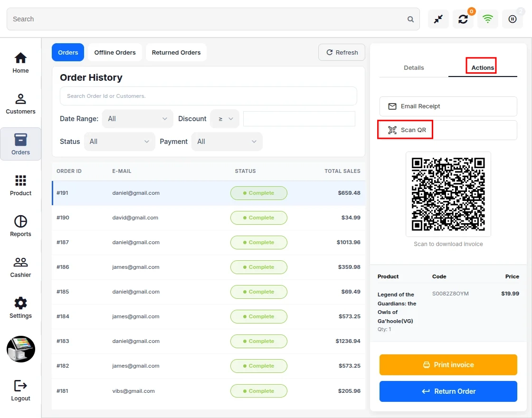Click the Complete badge for order #187

click(x=259, y=243)
